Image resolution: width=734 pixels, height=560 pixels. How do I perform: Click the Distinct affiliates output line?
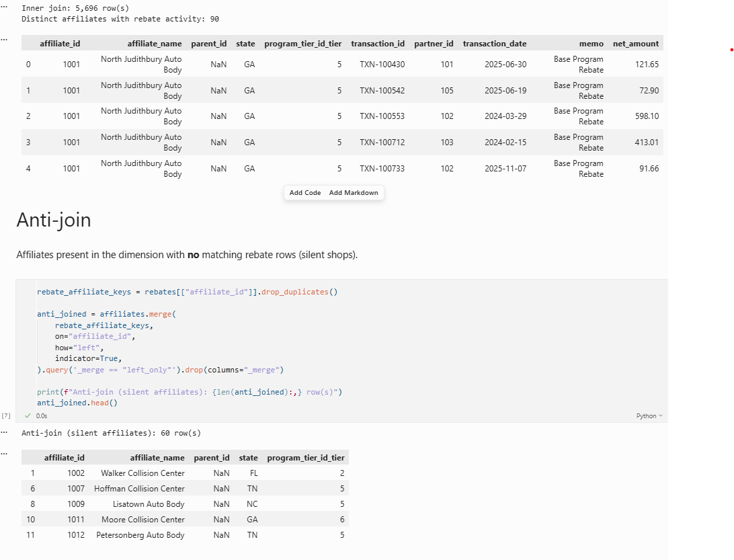(x=120, y=19)
